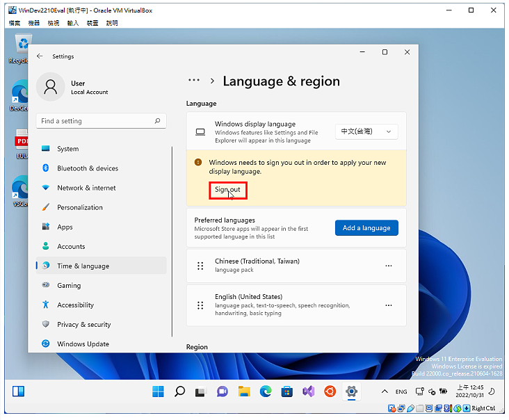The image size is (509, 420).
Task: Maximize the Settings window
Action: click(385, 52)
